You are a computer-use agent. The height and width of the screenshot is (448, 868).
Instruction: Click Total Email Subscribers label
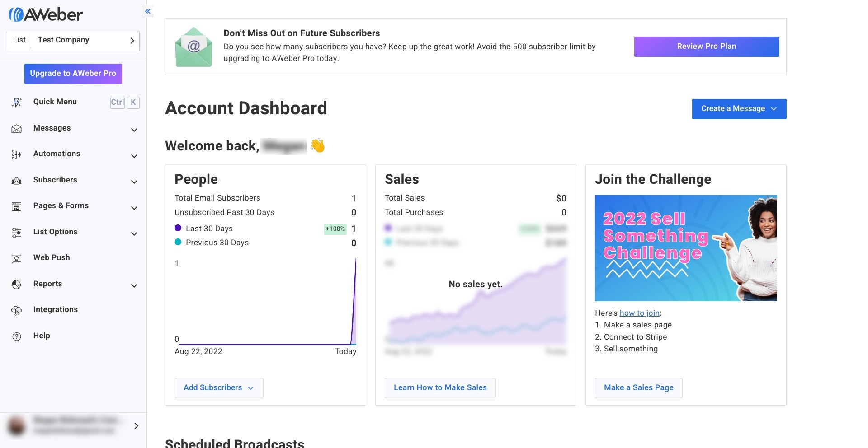pos(217,198)
